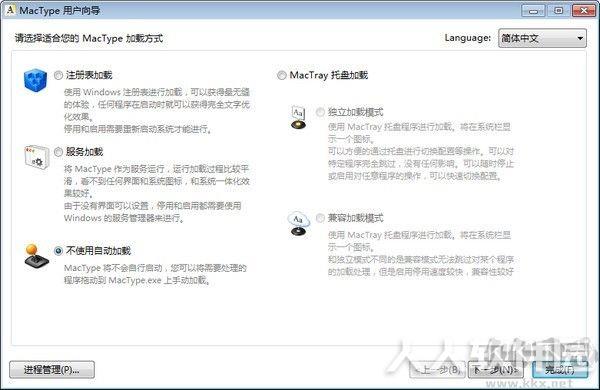Choose 独立加载模式 radio option
Screen dimensions: 600x390
pyautogui.click(x=320, y=112)
